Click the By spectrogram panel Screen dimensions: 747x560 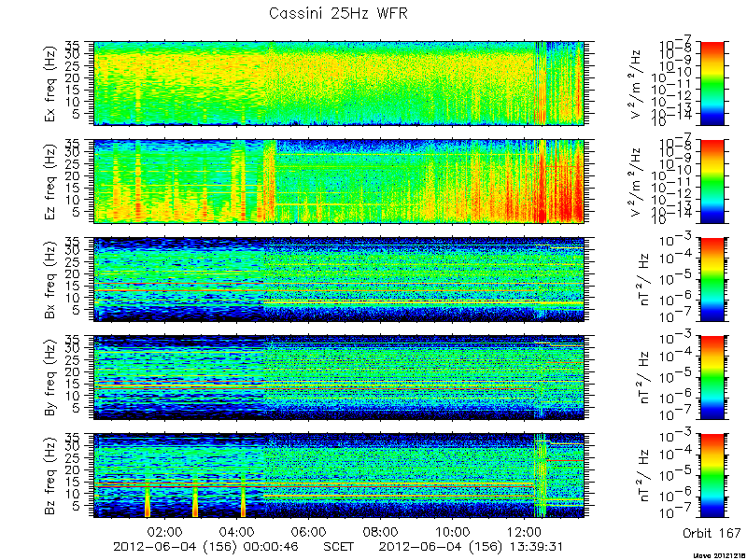pos(339,377)
